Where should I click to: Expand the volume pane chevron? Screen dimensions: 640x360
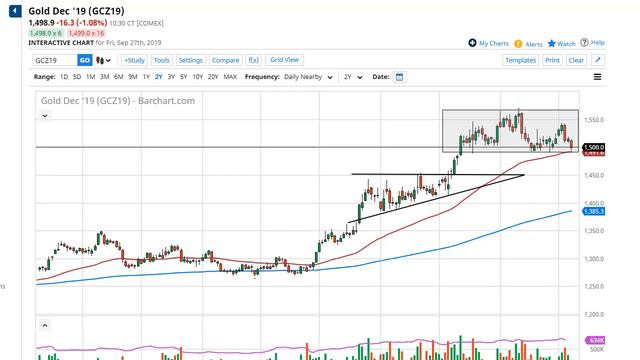click(x=45, y=325)
